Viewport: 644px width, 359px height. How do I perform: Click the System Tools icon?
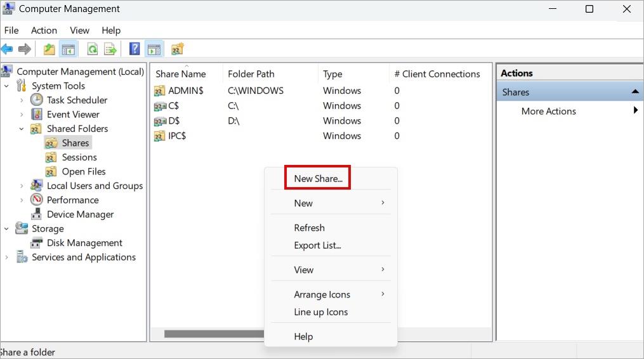pos(21,86)
